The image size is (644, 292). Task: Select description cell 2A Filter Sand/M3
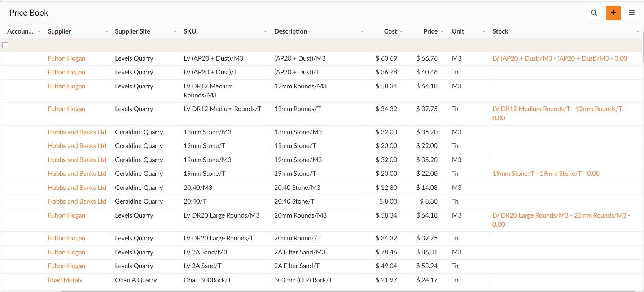point(299,252)
